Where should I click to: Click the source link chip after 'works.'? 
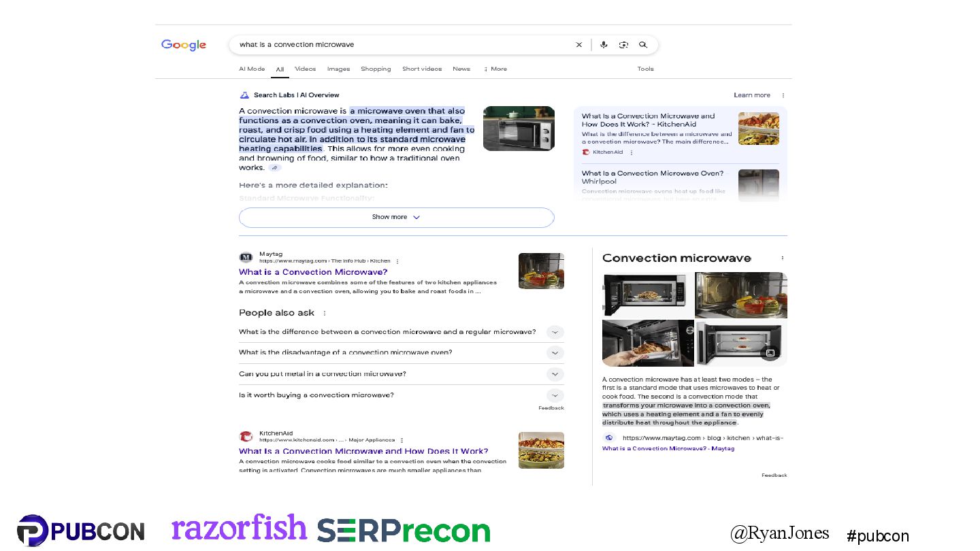(x=274, y=167)
